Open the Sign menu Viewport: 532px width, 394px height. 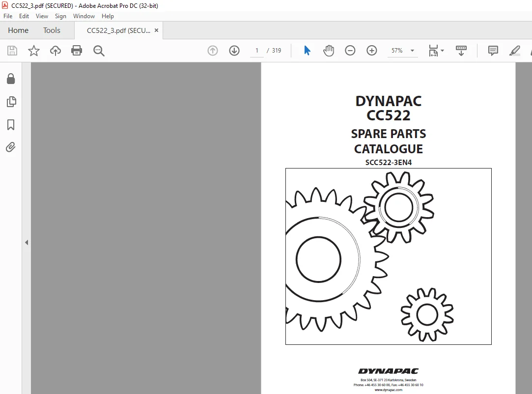(x=60, y=16)
